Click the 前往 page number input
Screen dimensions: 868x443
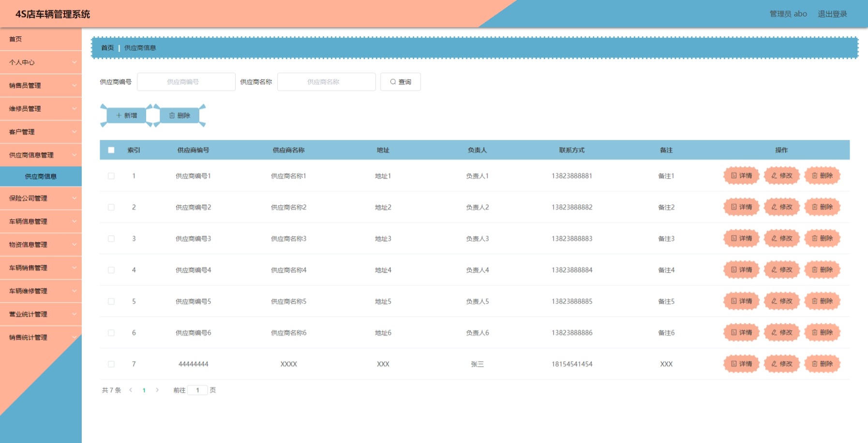click(197, 390)
